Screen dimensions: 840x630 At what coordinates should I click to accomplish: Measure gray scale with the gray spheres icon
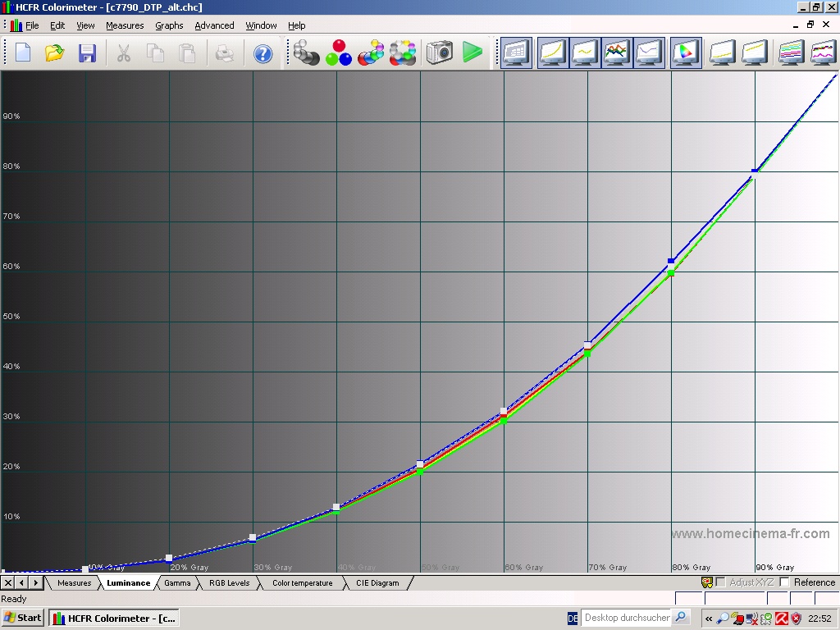[x=307, y=53]
